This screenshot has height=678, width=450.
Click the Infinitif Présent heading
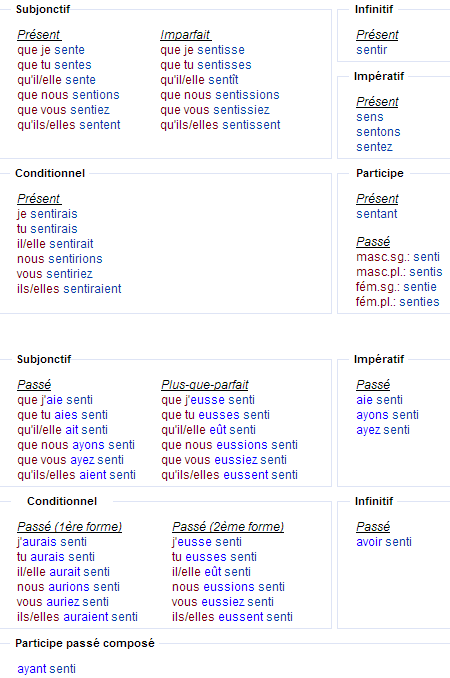[377, 35]
